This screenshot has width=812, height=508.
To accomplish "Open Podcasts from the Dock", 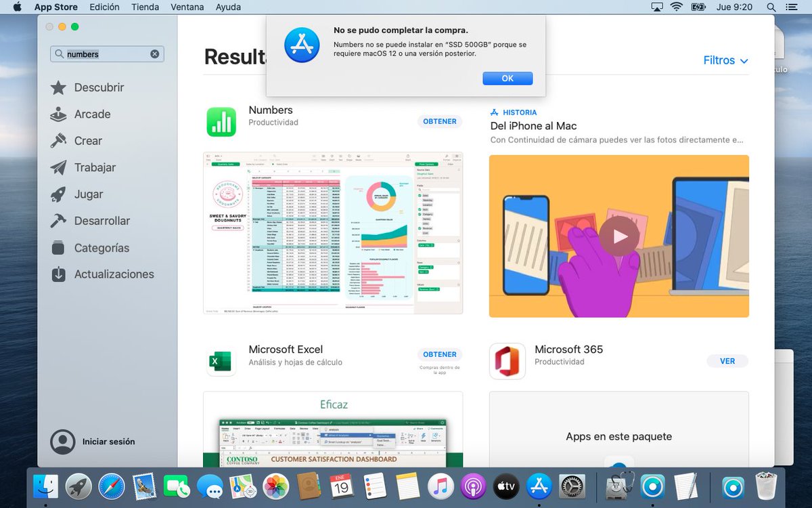I will 474,486.
